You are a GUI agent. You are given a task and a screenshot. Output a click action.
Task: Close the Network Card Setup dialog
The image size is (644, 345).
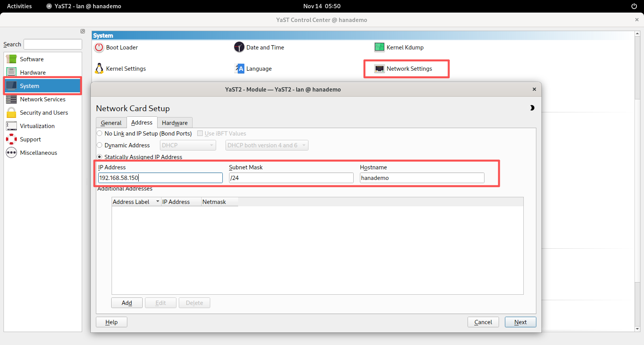[x=534, y=90]
